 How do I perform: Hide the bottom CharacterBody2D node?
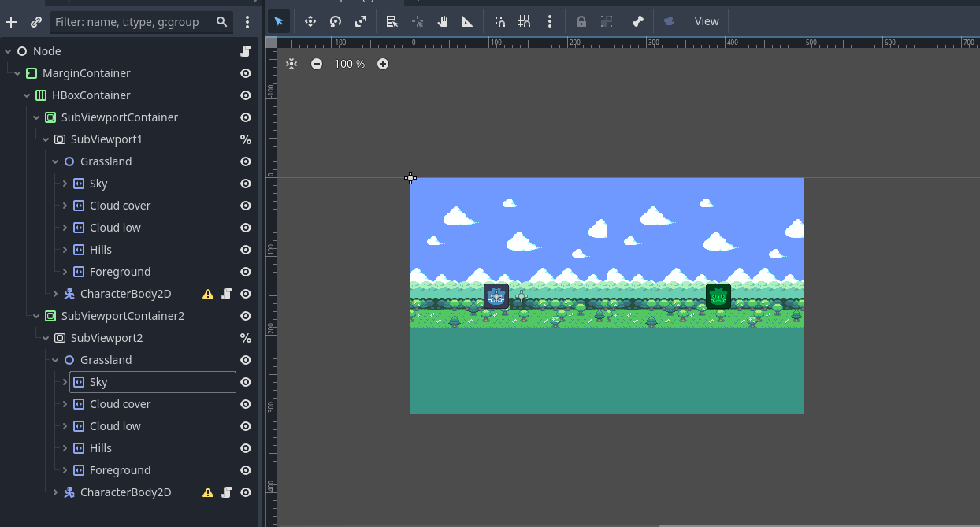pos(245,492)
